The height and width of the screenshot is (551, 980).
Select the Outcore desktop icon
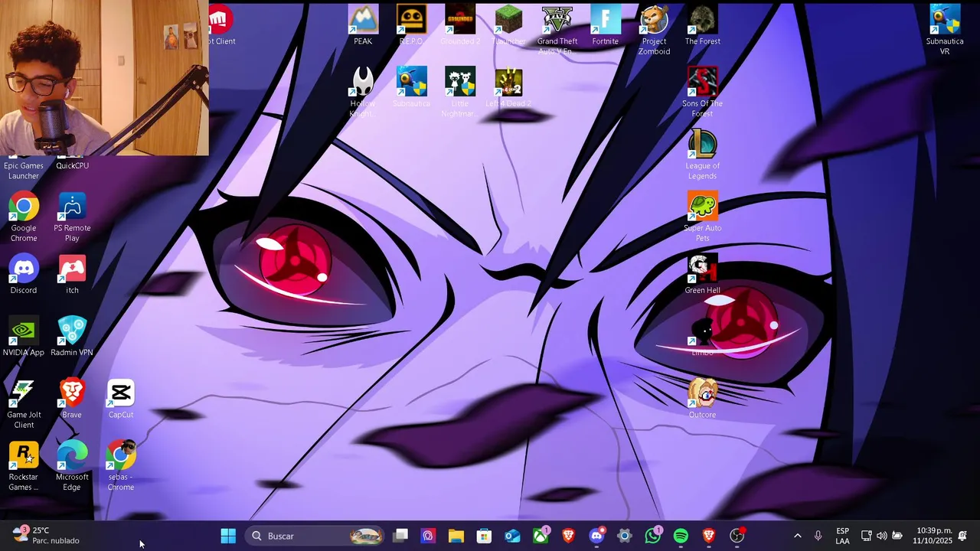[703, 398]
